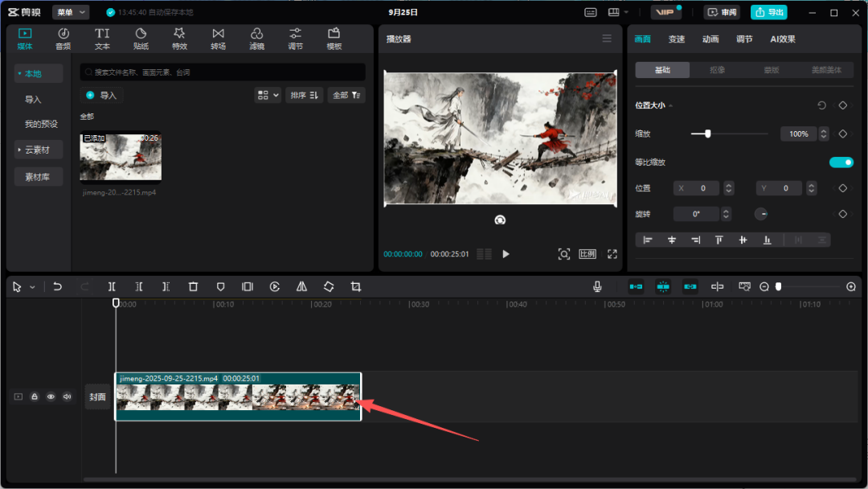This screenshot has width=868, height=489.
Task: Switch to the 变速 (speed) tab
Action: click(x=677, y=39)
